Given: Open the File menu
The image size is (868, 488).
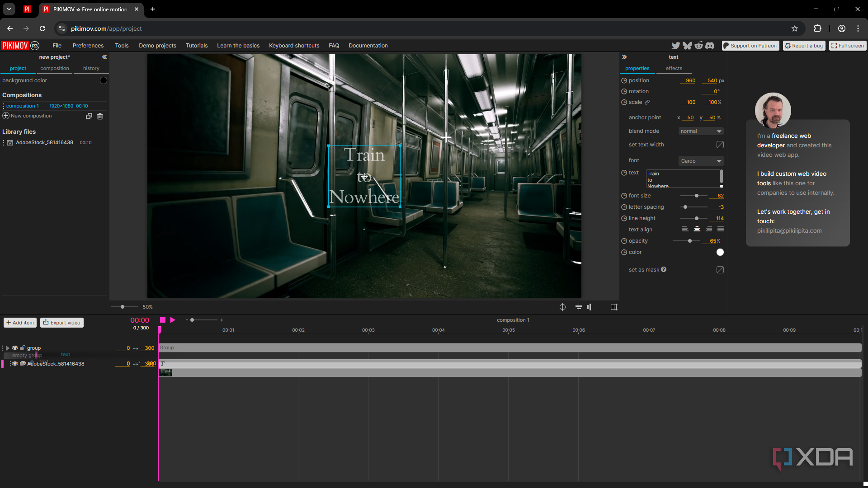Looking at the screenshot, I should [57, 46].
